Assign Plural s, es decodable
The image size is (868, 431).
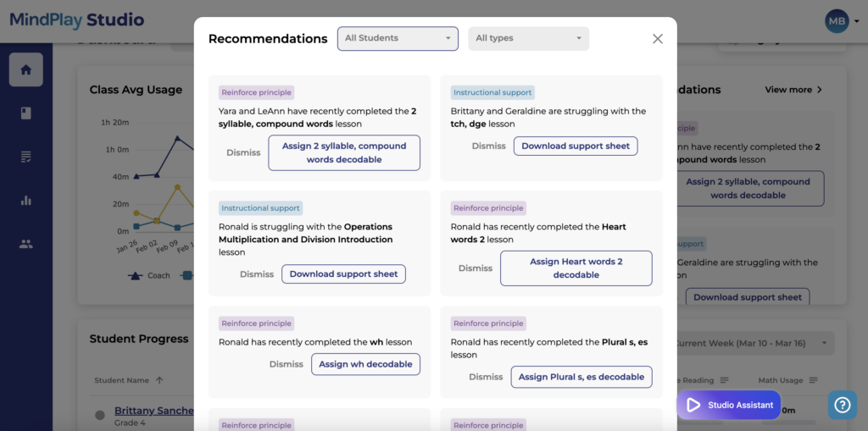[581, 377]
